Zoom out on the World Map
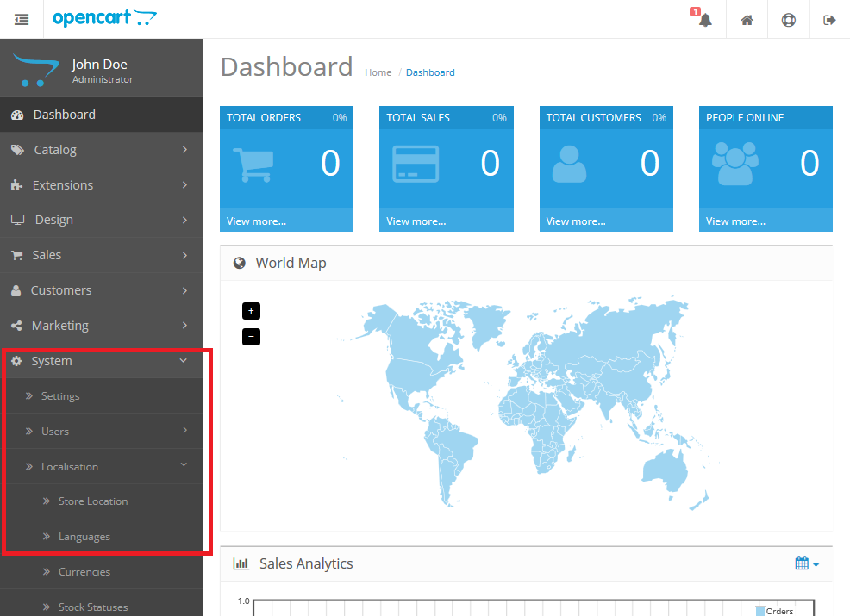Image resolution: width=850 pixels, height=616 pixels. click(x=251, y=337)
